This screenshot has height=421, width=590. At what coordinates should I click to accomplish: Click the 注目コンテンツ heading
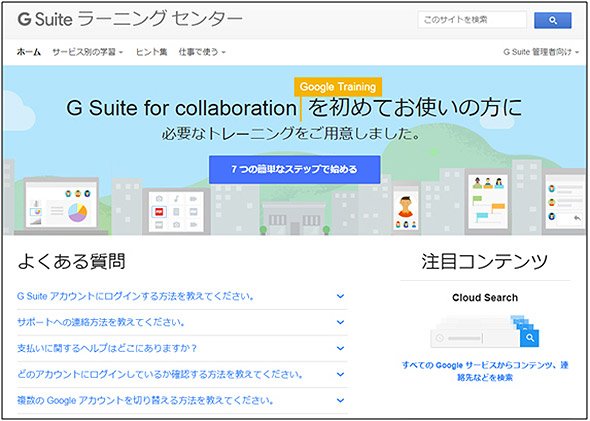pos(484,261)
